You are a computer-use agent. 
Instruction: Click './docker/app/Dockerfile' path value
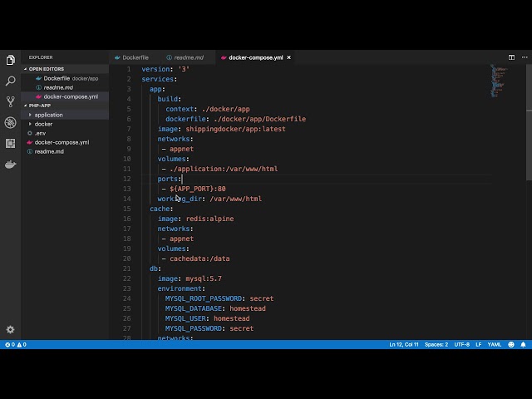[x=260, y=119]
